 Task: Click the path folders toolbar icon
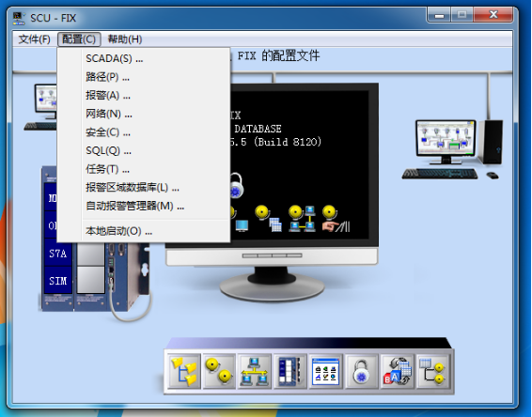[x=183, y=372]
